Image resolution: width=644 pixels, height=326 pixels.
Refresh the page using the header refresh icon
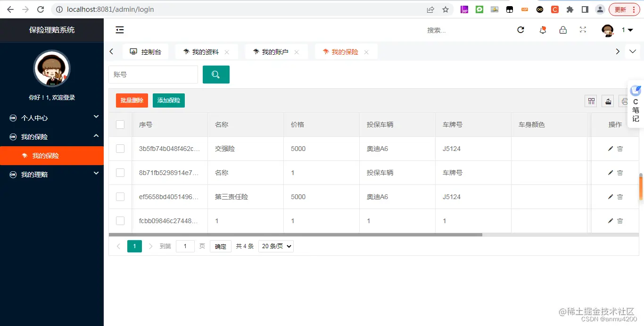click(x=520, y=29)
